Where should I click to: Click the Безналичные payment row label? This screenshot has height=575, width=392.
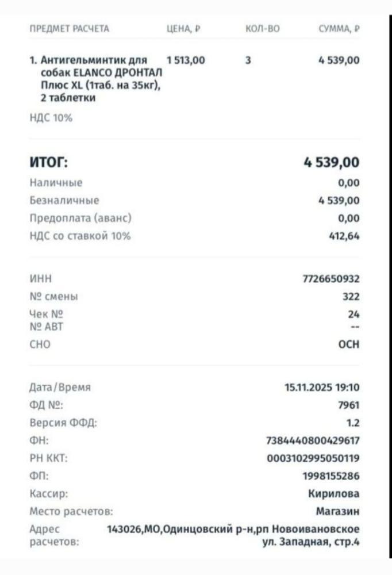64,201
